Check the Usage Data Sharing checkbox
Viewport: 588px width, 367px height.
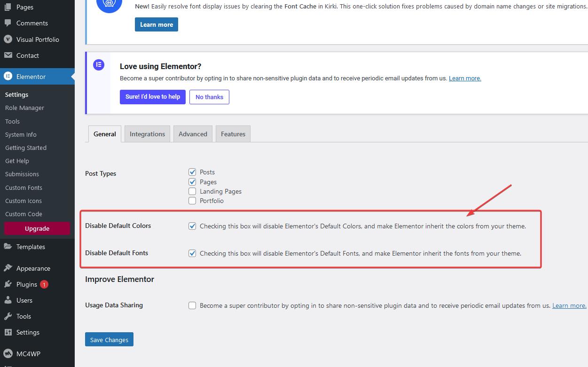(192, 305)
